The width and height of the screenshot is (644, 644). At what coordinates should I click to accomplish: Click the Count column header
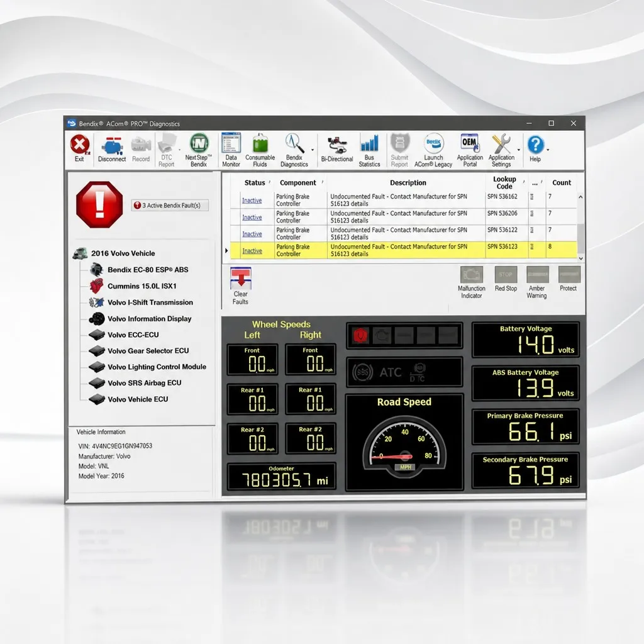[x=562, y=183]
